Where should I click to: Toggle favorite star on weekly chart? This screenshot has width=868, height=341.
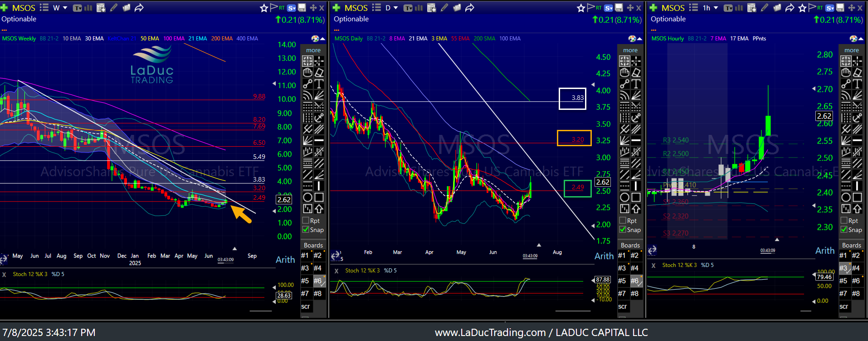(264, 8)
